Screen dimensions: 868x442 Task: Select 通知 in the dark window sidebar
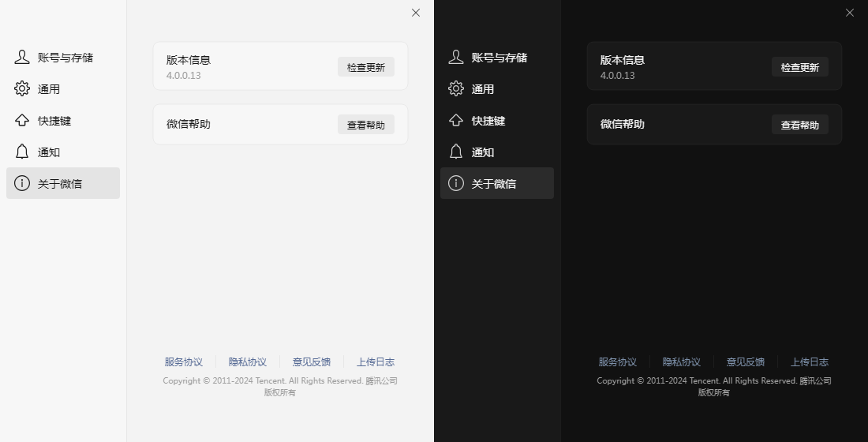[x=497, y=152]
